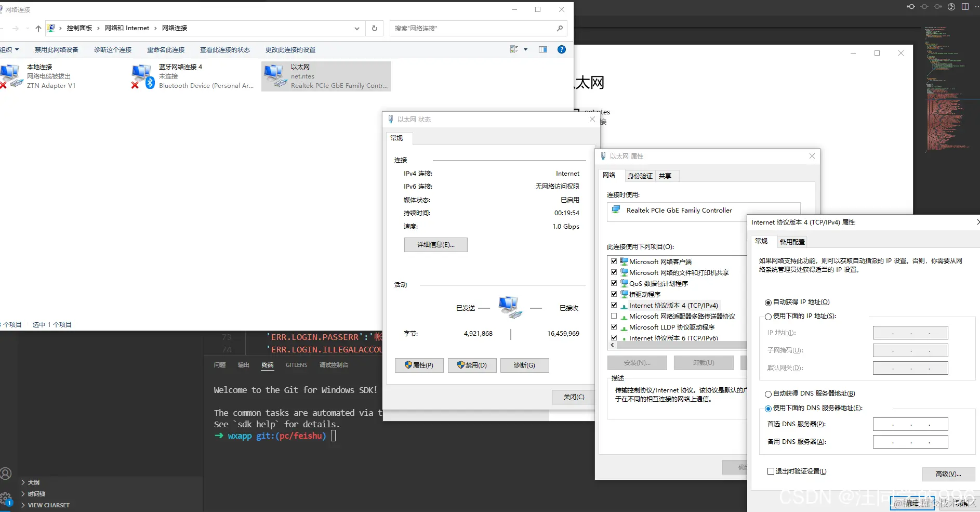
Task: Click 详细信息(E)... button in status dialog
Action: tap(436, 245)
